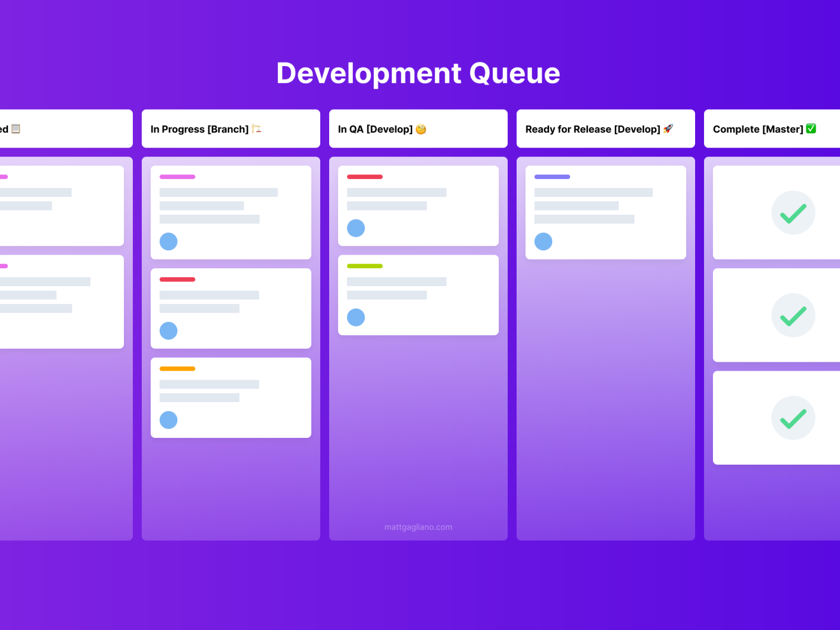The height and width of the screenshot is (630, 840).
Task: Click the green checkmark emoji beside Complete [Master]
Action: point(811,129)
